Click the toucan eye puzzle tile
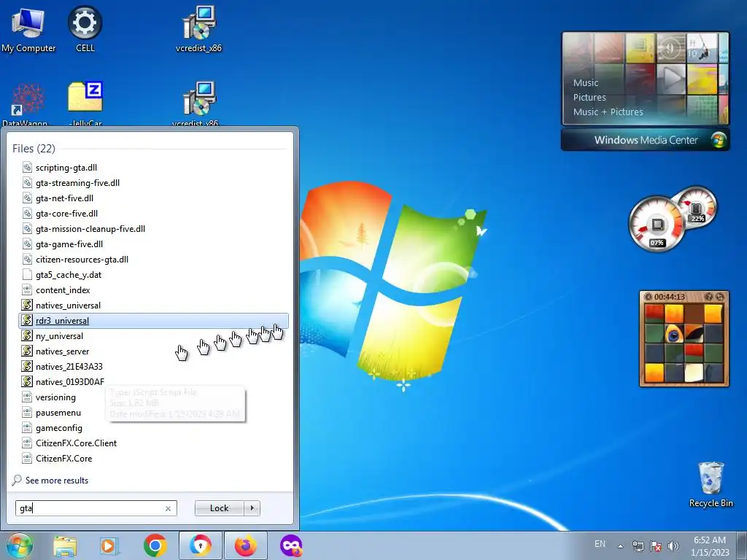The height and width of the screenshot is (560, 747). (x=673, y=334)
